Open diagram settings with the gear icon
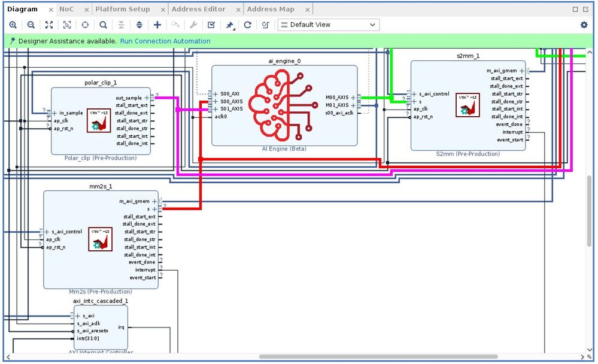 coord(584,25)
